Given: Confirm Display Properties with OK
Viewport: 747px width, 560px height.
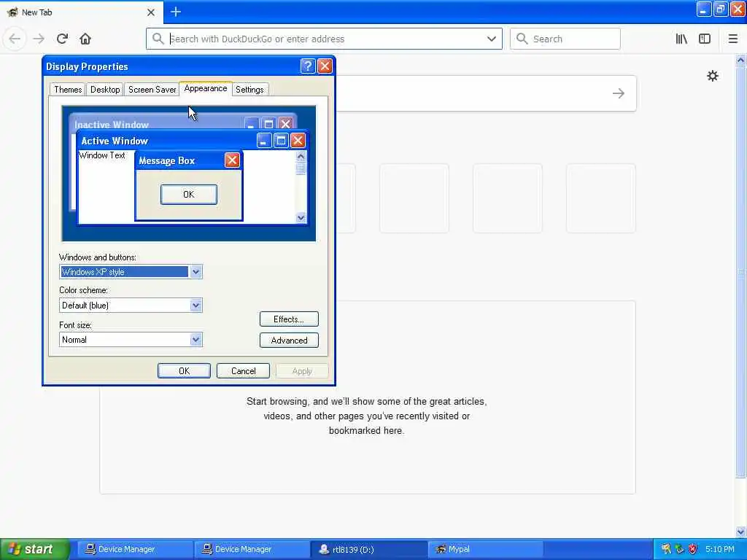Looking at the screenshot, I should pos(184,371).
